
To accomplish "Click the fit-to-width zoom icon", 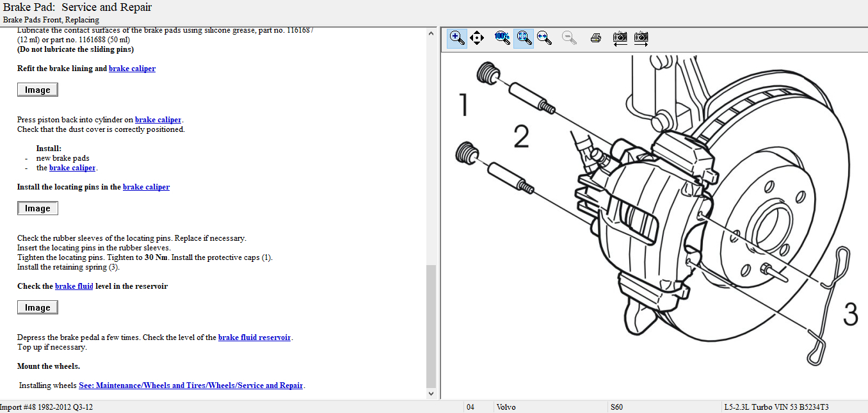I will 545,38.
